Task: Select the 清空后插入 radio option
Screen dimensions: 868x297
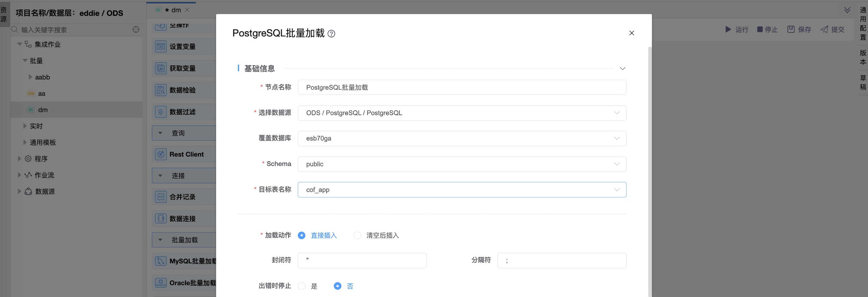Action: pyautogui.click(x=357, y=235)
